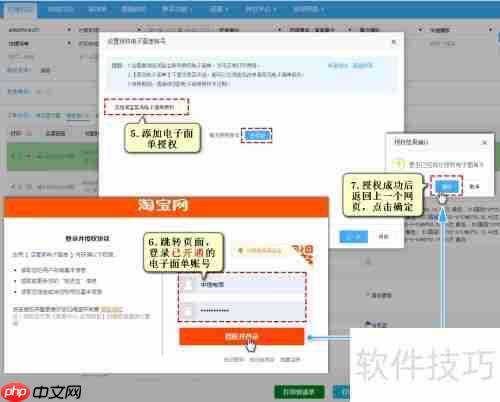Viewport: 500px width, 402px height.
Task: Select the active first tab in the top navigation bar
Action: [x=20, y=10]
